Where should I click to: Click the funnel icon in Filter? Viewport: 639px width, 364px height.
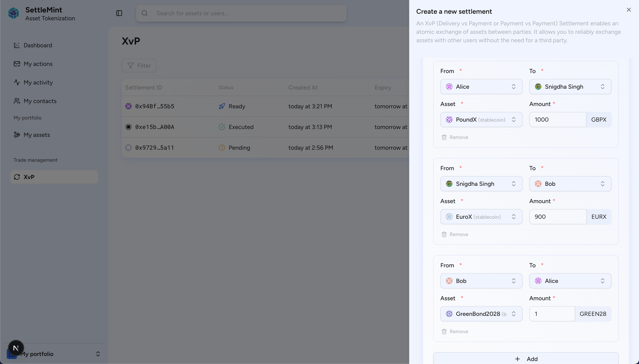pos(130,65)
